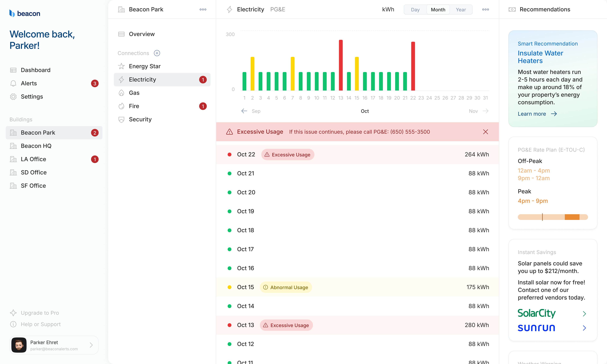Select the Beacon HQ building
607x364 pixels.
point(54,146)
